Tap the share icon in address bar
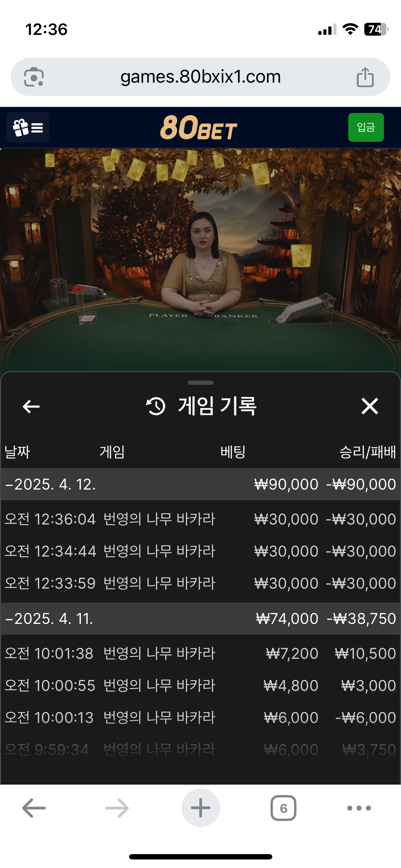Image resolution: width=401 pixels, height=868 pixels. (365, 77)
